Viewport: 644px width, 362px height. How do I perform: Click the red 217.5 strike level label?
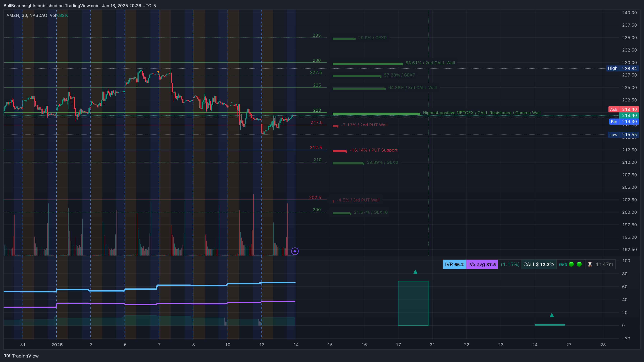tap(316, 122)
